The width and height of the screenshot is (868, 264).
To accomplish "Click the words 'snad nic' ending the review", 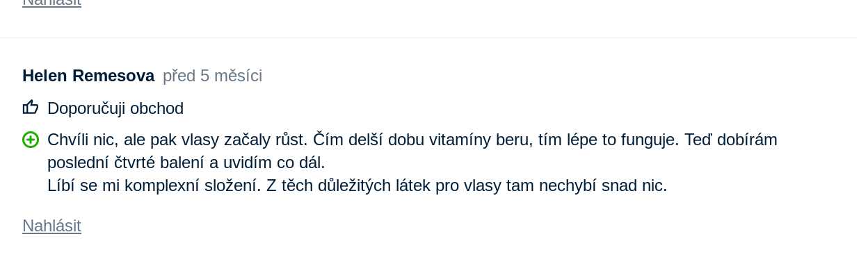I will pos(634,185).
